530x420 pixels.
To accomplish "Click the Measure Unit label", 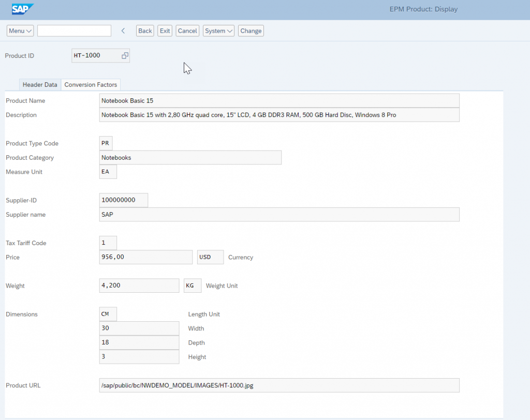I will (x=24, y=172).
